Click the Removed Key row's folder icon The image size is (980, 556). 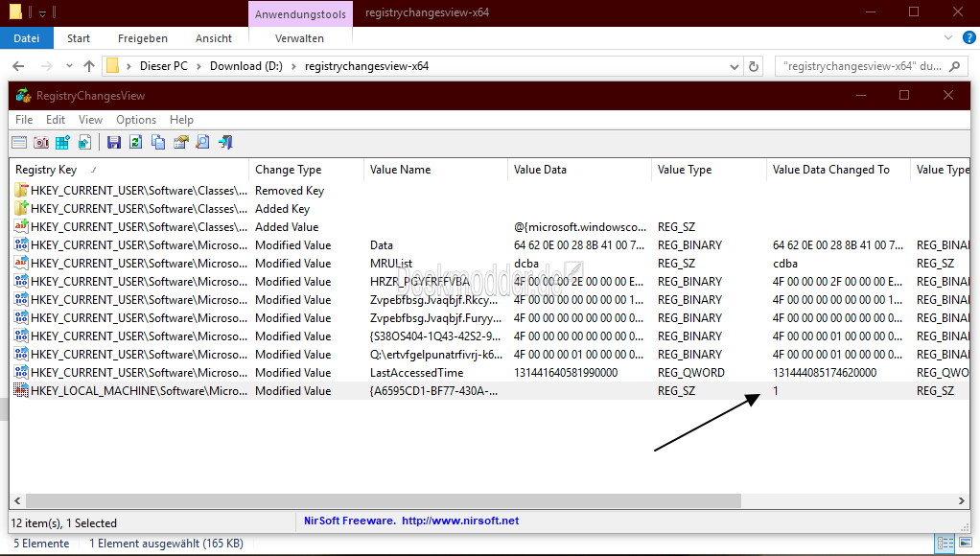coord(21,190)
